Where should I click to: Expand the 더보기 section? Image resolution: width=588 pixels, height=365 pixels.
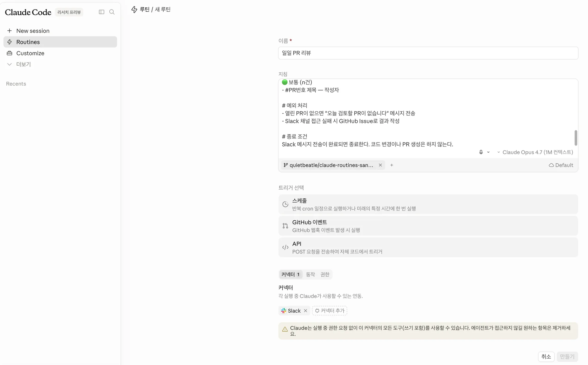(24, 64)
